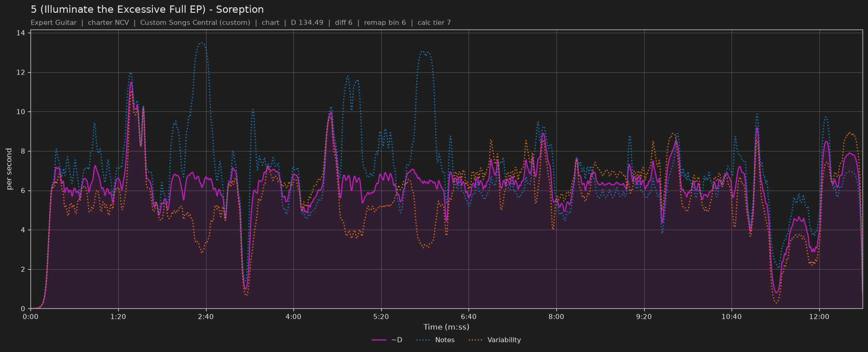The height and width of the screenshot is (352, 868).
Task: Click the 8:00 x-axis tick label
Action: click(556, 317)
